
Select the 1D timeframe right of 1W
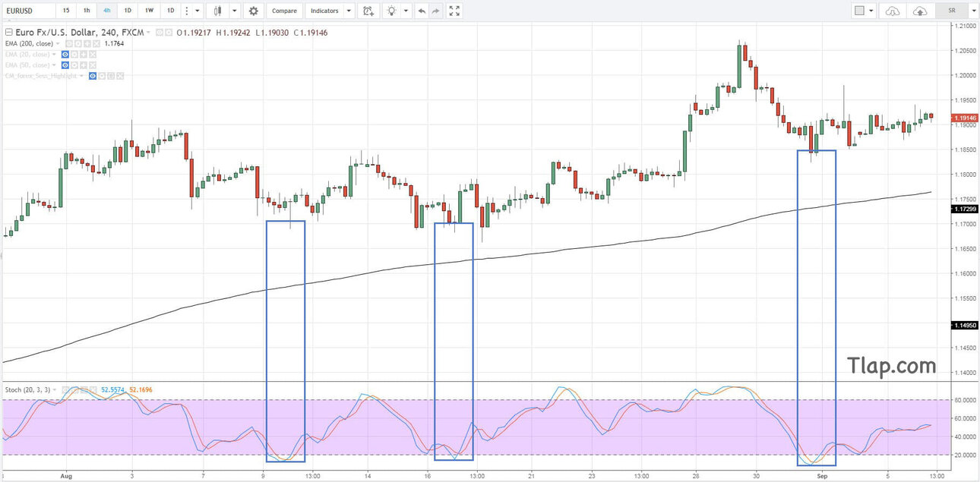pyautogui.click(x=170, y=11)
